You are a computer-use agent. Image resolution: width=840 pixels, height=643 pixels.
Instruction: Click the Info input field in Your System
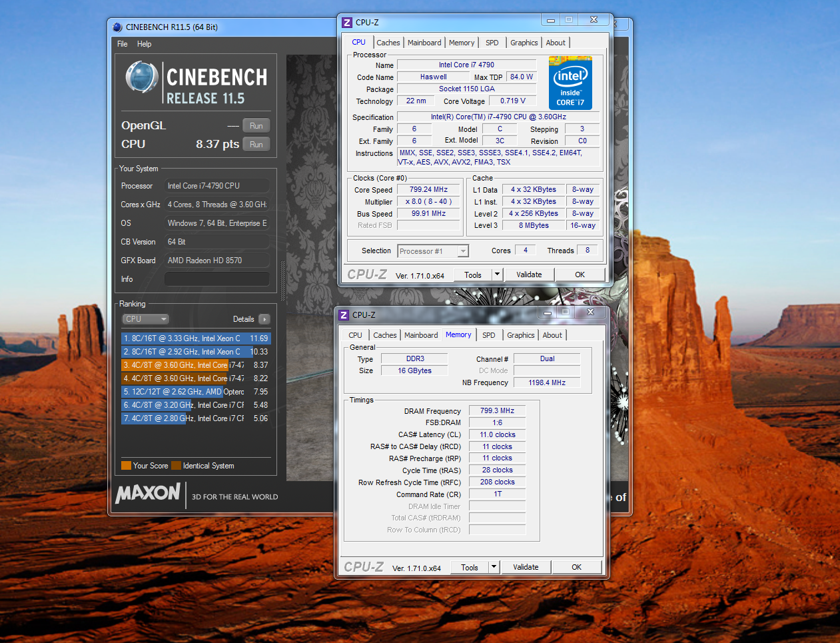click(x=217, y=279)
